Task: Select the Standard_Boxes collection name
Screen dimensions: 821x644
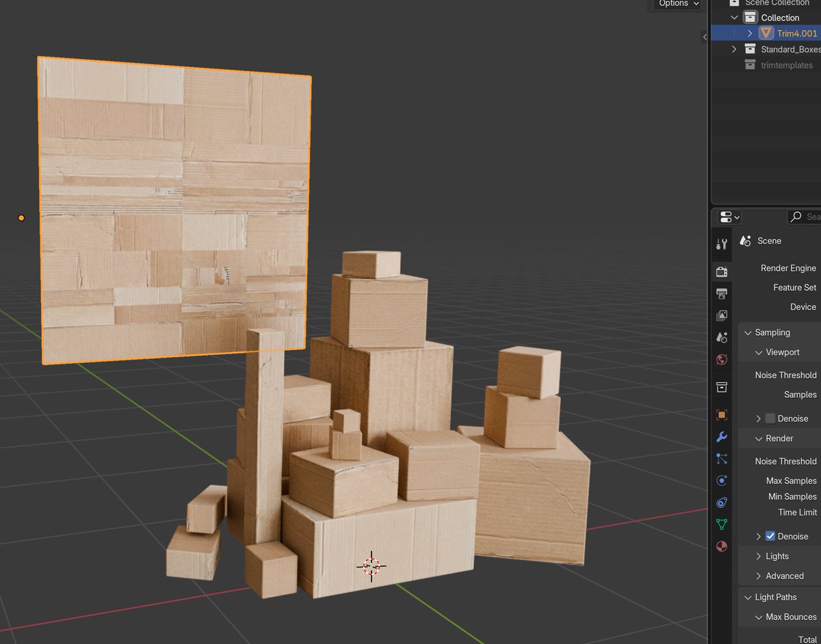Action: (x=791, y=49)
